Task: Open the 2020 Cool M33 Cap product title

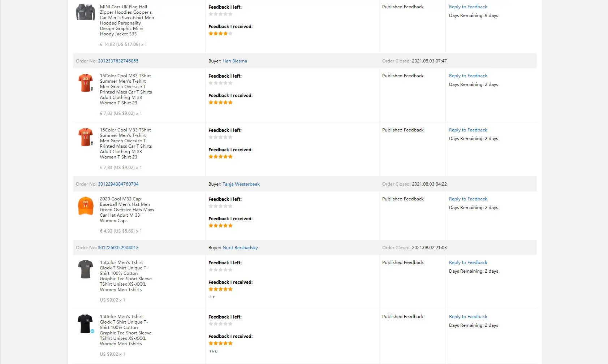Action: pos(127,209)
